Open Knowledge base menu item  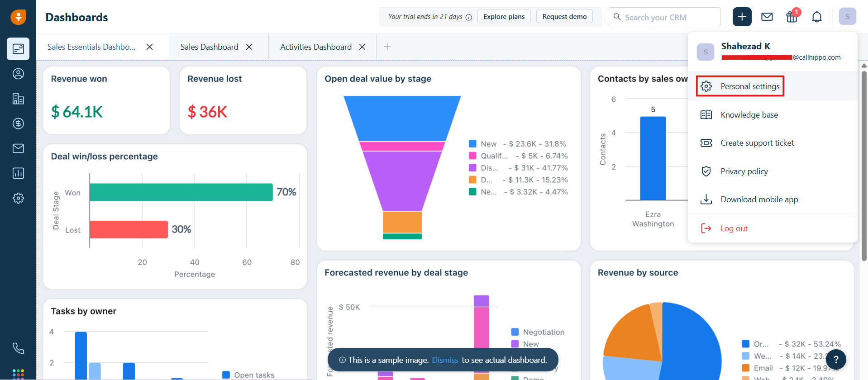(x=773, y=115)
